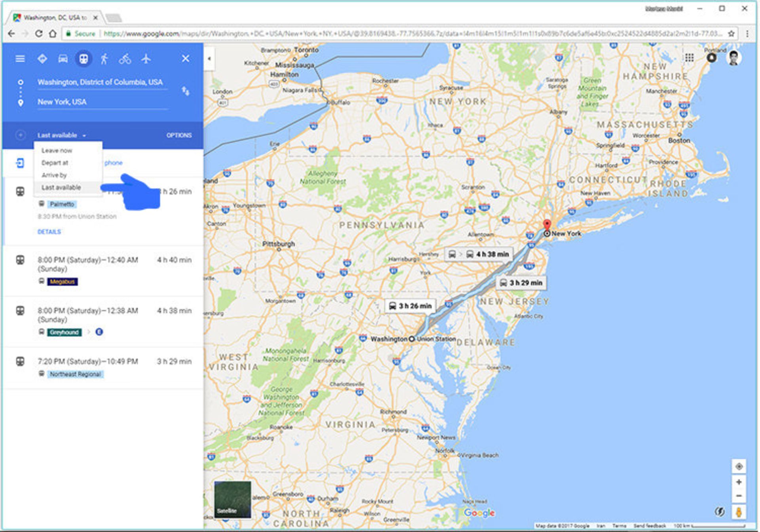Open a new browser tab
760x532 pixels.
[x=114, y=18]
